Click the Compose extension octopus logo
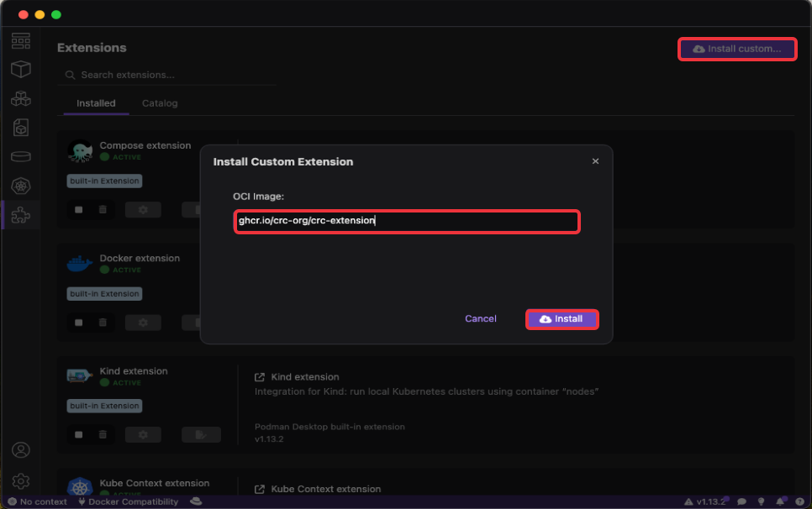The image size is (812, 509). [x=80, y=151]
